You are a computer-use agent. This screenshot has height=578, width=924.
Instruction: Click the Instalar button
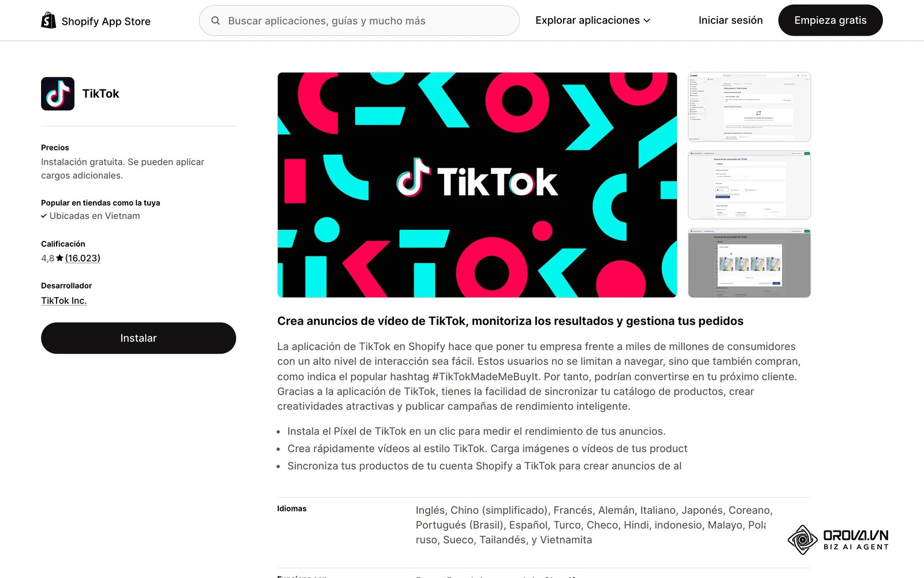coord(139,338)
